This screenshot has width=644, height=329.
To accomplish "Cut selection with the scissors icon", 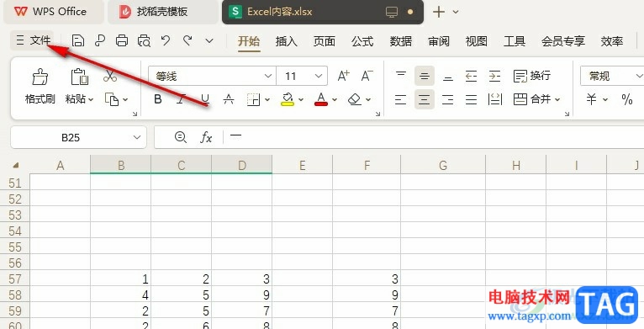I will [x=110, y=76].
